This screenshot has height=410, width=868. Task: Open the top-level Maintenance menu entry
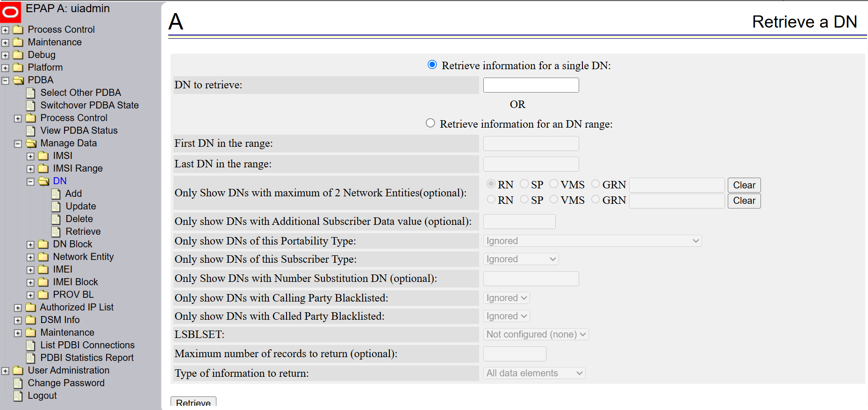(x=55, y=42)
